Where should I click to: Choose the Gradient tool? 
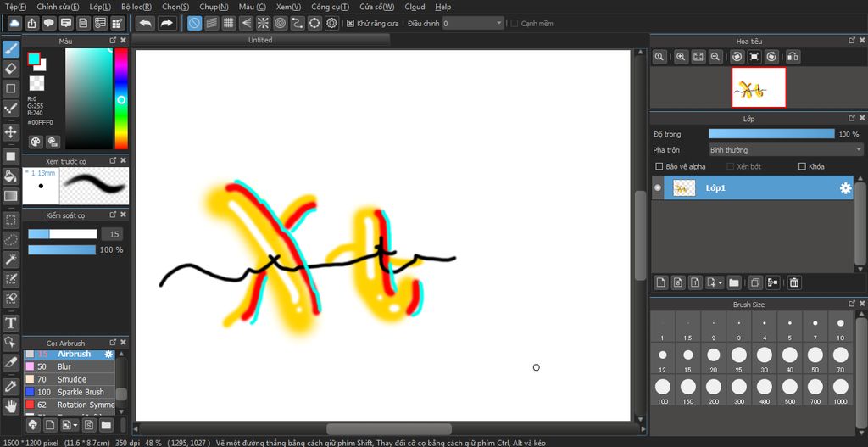(10, 196)
